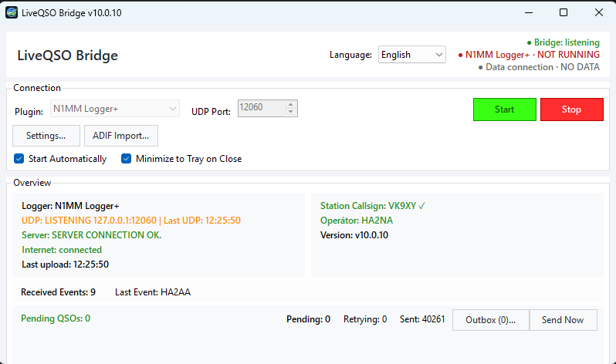The width and height of the screenshot is (616, 364).
Task: Maximize the LiveQSO Bridge window
Action: click(564, 12)
